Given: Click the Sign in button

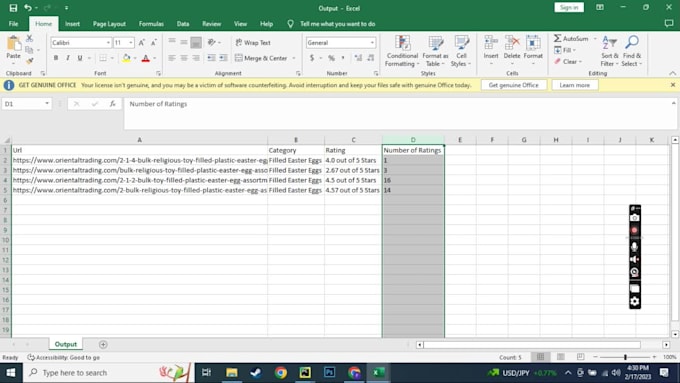Looking at the screenshot, I should 569,7.
